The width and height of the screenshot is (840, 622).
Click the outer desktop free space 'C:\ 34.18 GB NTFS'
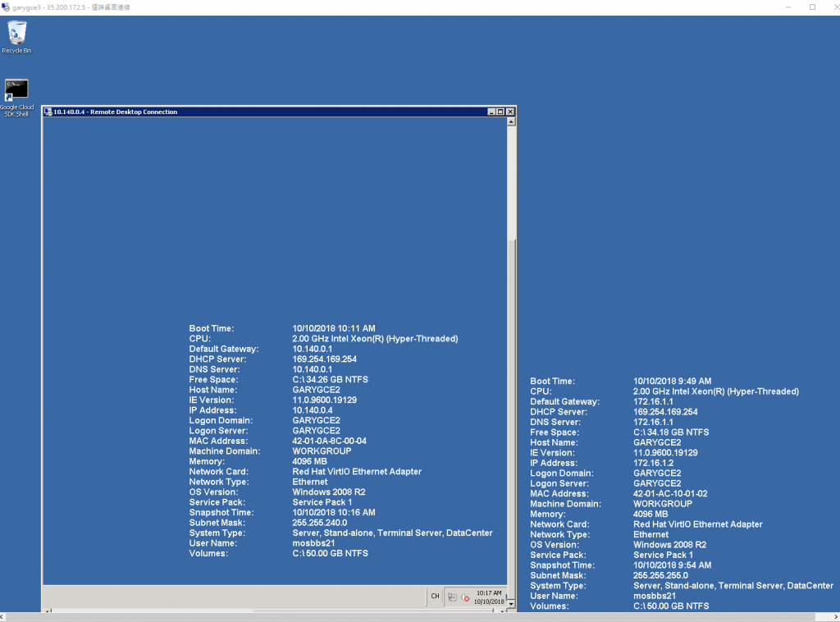(671, 432)
